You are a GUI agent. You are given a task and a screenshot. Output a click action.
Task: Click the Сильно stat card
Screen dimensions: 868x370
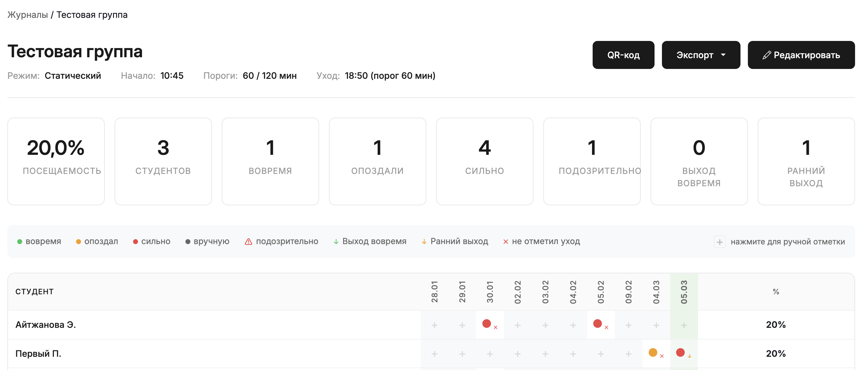[484, 161]
